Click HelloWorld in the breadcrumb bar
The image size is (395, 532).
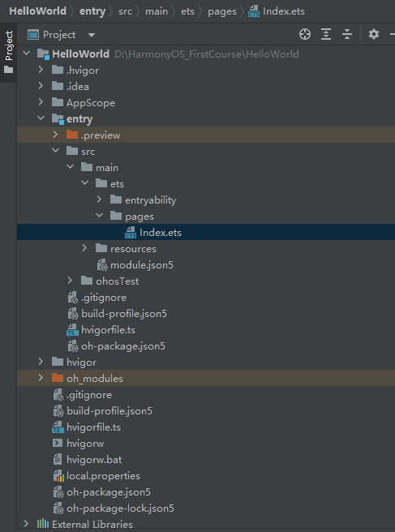(x=37, y=11)
